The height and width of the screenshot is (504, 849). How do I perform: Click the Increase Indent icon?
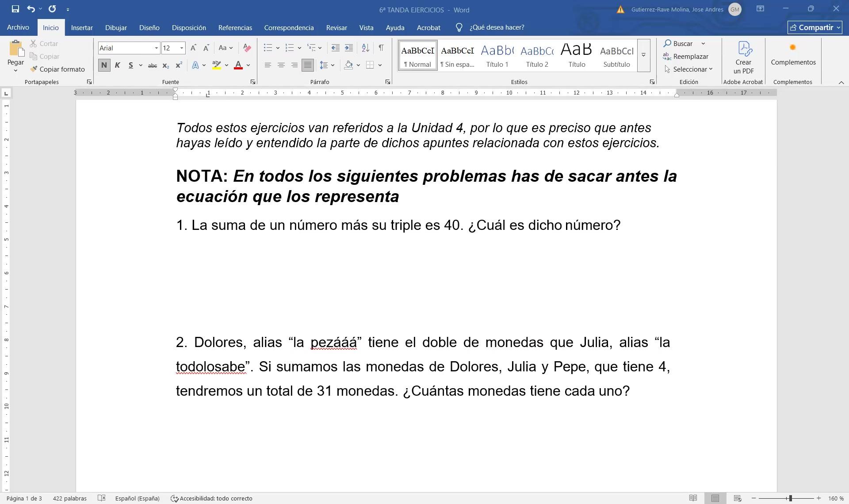(x=349, y=48)
